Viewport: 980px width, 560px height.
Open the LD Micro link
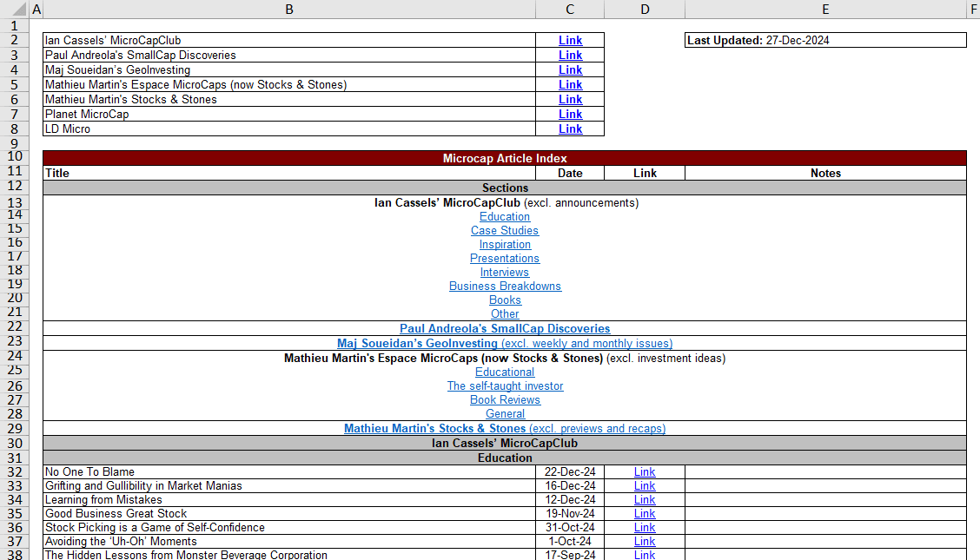[570, 129]
